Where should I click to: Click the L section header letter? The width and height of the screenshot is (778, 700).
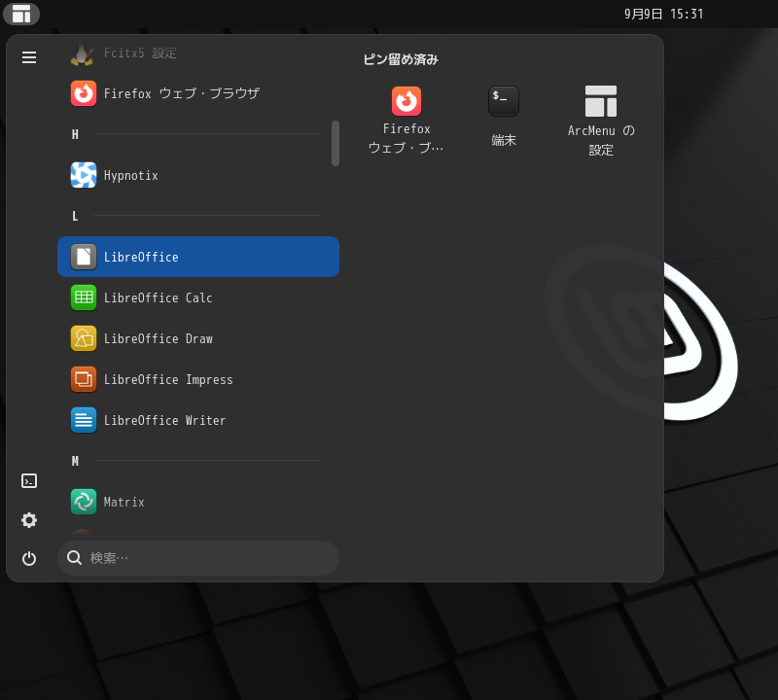tap(75, 216)
